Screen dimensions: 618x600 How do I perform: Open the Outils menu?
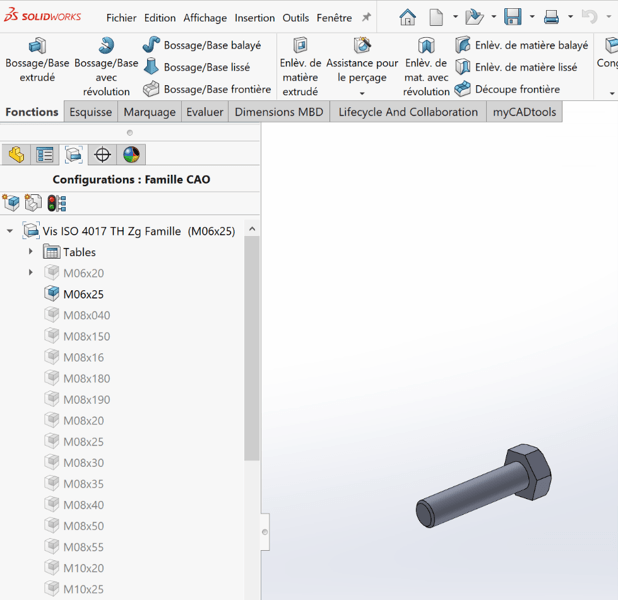(x=296, y=18)
